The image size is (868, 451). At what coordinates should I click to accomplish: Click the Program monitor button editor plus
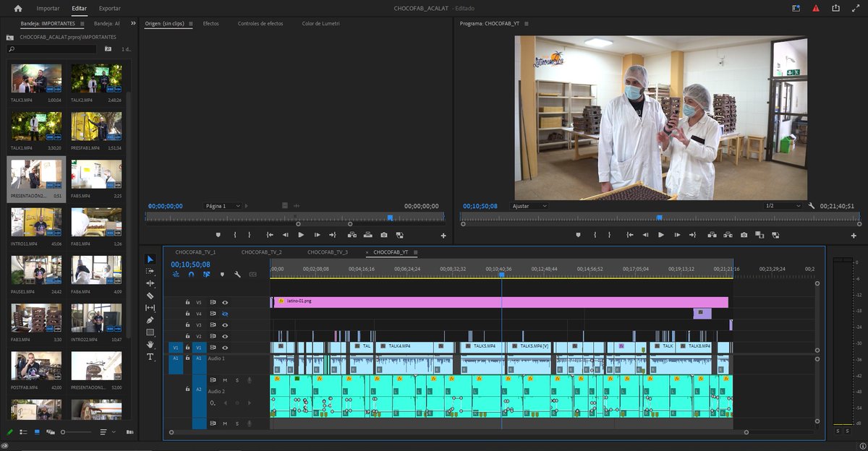pos(854,235)
